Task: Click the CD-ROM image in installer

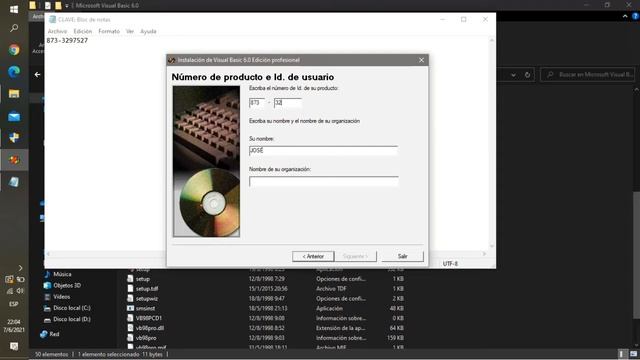Action: point(207,162)
